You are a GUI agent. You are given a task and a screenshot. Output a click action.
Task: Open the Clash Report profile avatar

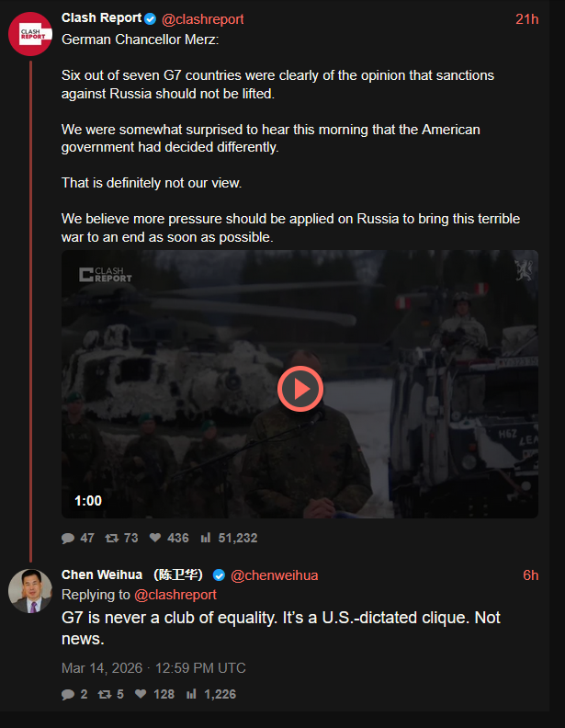30,34
